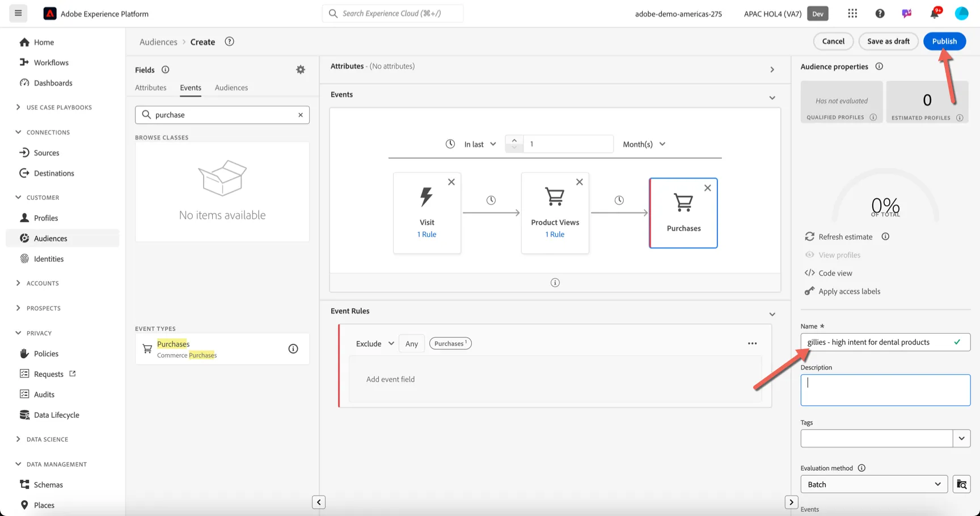
Task: Open the evaluation method browse icon
Action: 962,484
